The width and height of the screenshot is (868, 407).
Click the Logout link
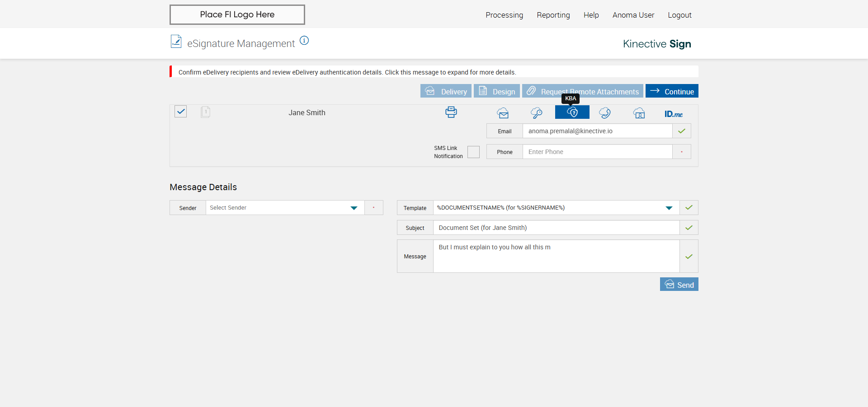[x=679, y=15]
